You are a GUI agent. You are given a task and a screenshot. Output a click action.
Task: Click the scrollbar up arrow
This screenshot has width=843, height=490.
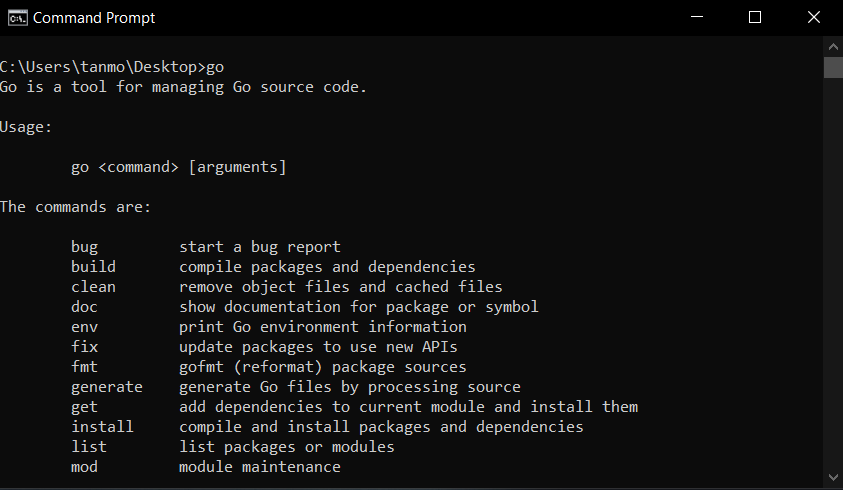833,47
